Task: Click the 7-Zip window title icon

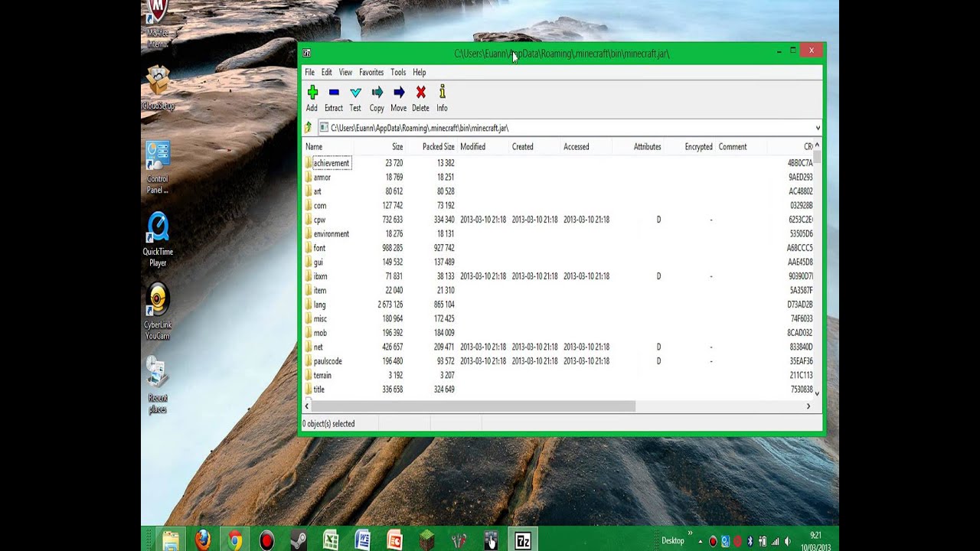Action: click(307, 54)
